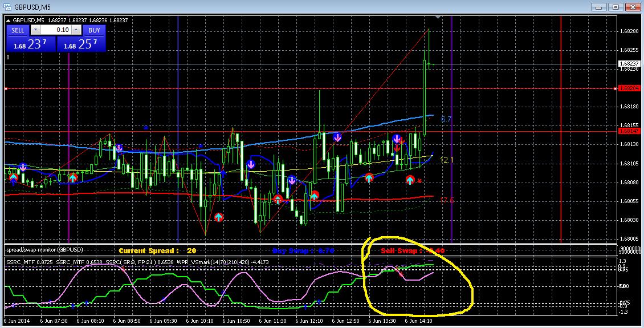This screenshot has width=644, height=328.
Task: Focus the 0.10 volume input field
Action: click(x=56, y=30)
